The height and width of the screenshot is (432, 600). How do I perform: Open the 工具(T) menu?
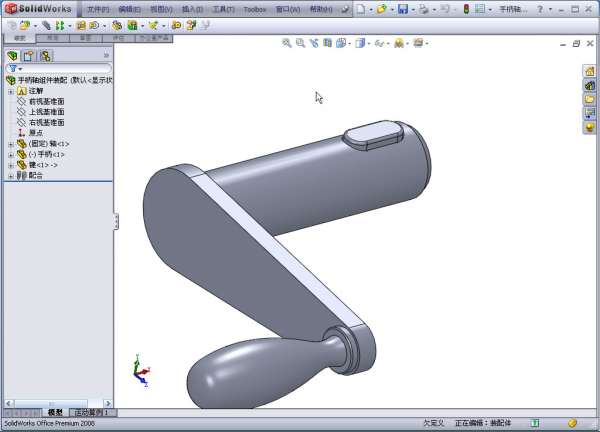click(x=224, y=8)
